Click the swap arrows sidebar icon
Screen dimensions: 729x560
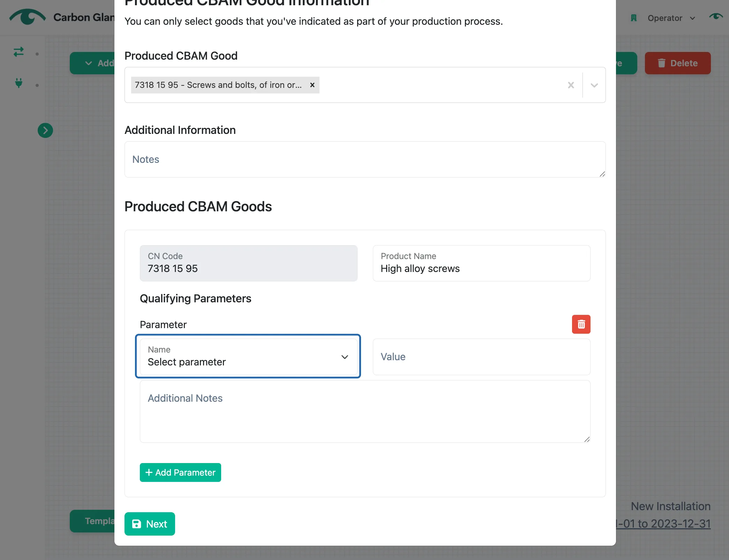click(x=18, y=52)
